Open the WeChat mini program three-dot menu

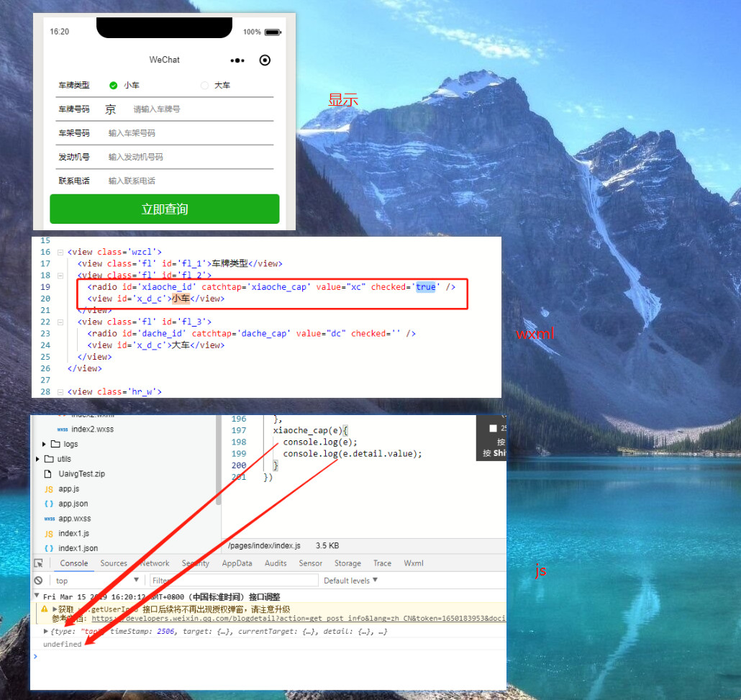tap(237, 60)
